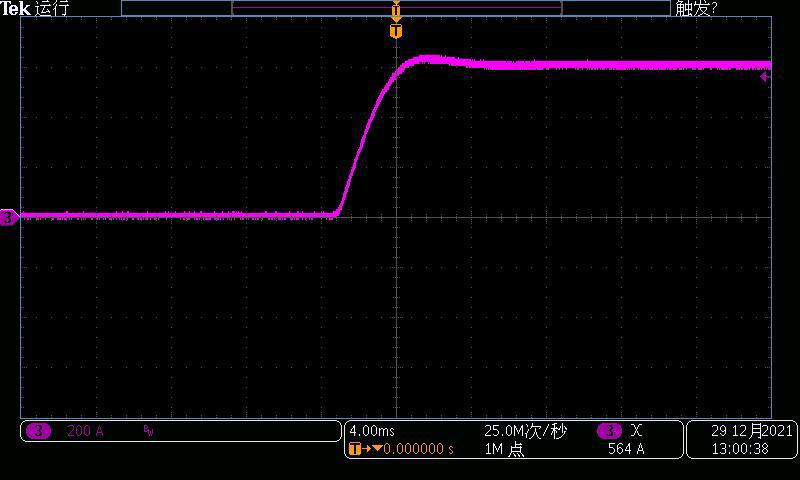800x480 pixels.
Task: Click the orange T trigger marker on graticule
Action: [396, 32]
